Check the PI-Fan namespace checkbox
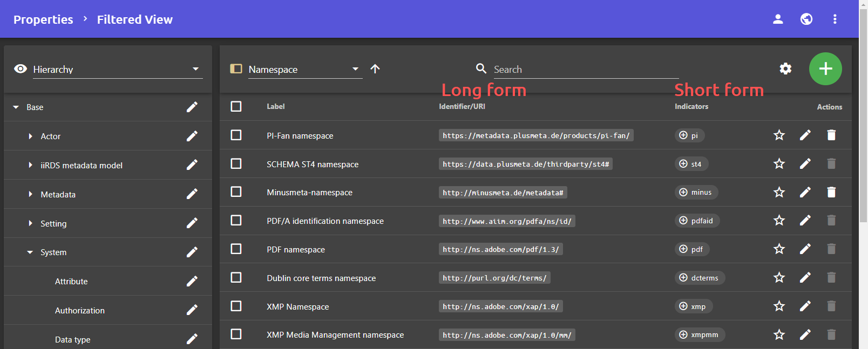The image size is (868, 349). (236, 135)
